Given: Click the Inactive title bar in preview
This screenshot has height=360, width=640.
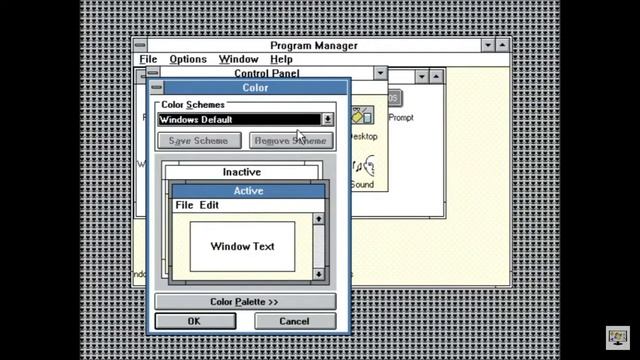Looking at the screenshot, I should (242, 172).
